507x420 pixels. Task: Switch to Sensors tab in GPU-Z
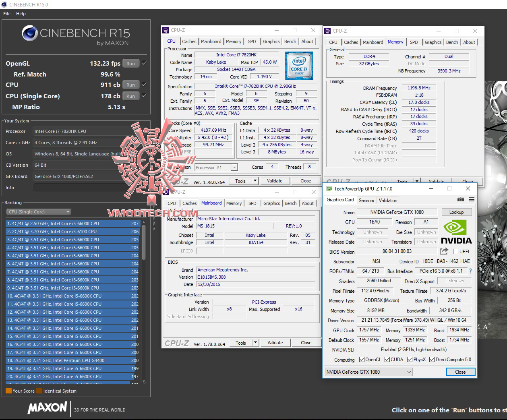[x=366, y=200]
